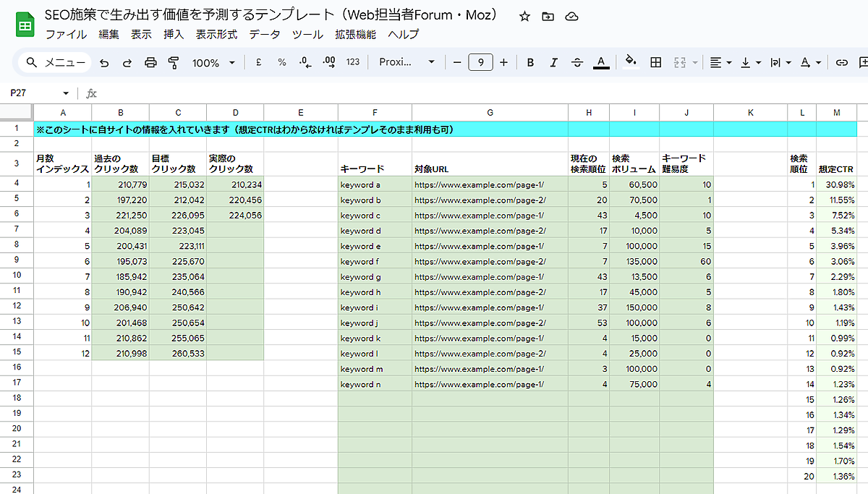Increase font size with plus button
The height and width of the screenshot is (494, 868).
(x=503, y=63)
